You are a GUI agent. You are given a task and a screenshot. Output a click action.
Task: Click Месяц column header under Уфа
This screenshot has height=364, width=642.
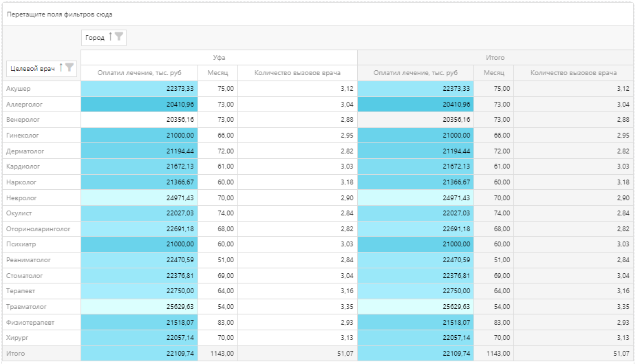[217, 73]
